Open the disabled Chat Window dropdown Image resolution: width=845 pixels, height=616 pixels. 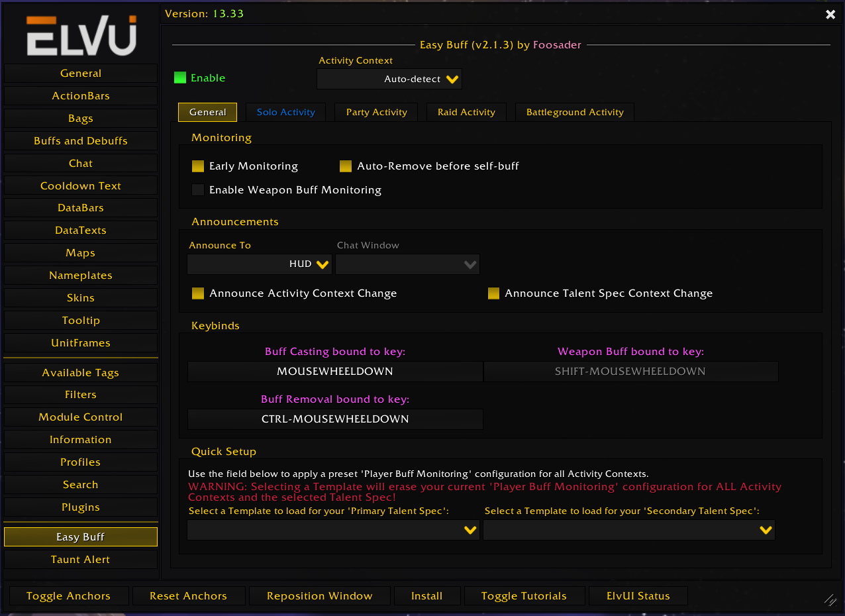click(x=407, y=264)
